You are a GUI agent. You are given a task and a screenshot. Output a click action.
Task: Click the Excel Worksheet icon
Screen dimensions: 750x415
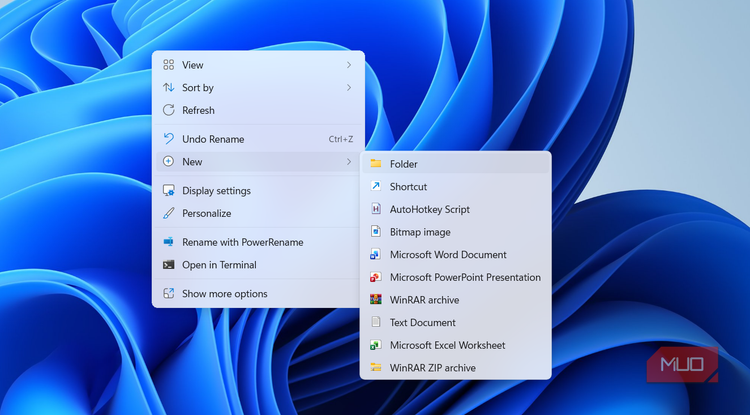375,345
